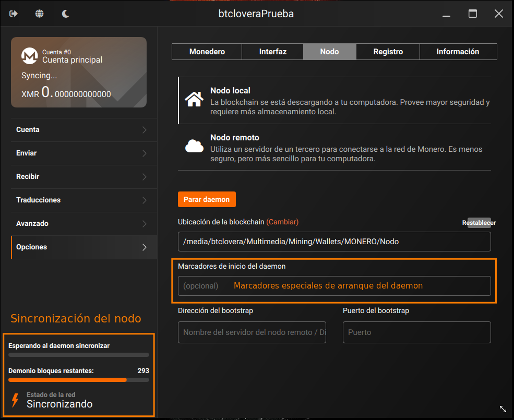Click the Demonio bloques restantes progress bar
This screenshot has height=420, width=514.
pyautogui.click(x=79, y=380)
